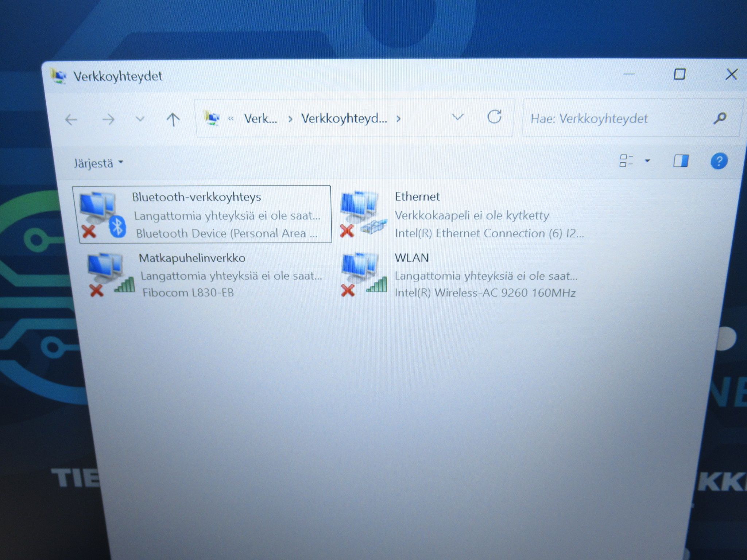Select the WLAN adapter icon

pos(364,274)
